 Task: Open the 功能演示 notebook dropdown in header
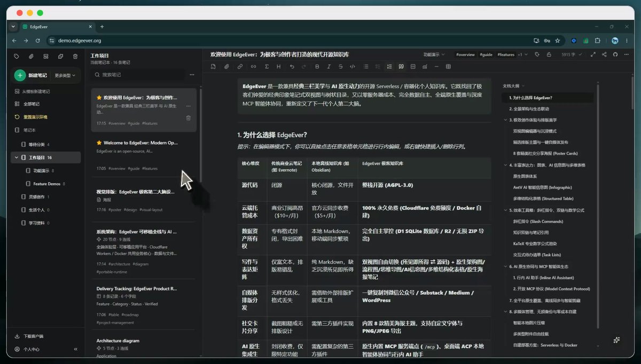click(434, 54)
